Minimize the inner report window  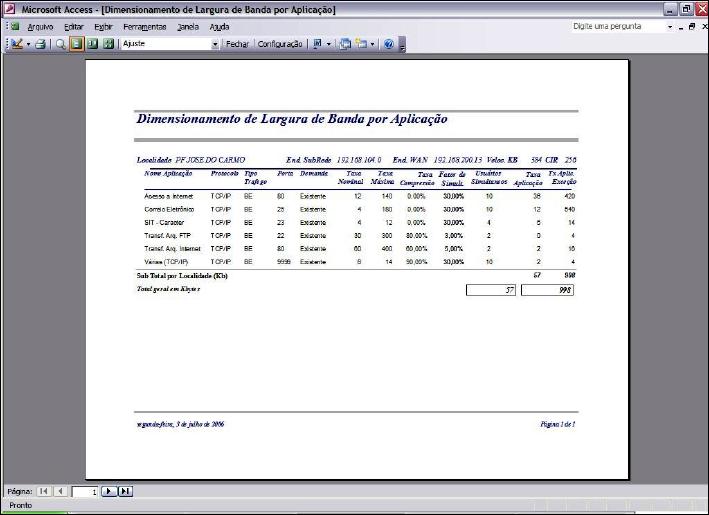tap(681, 27)
